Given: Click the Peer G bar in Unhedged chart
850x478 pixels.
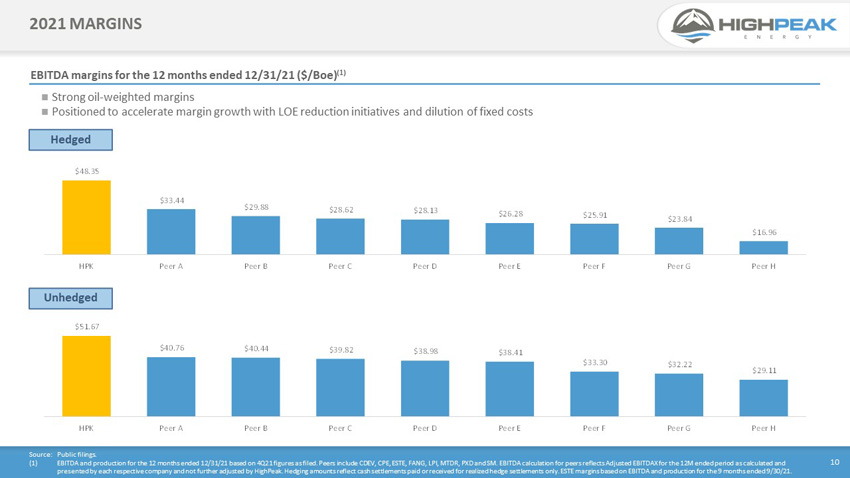Looking at the screenshot, I should 679,395.
